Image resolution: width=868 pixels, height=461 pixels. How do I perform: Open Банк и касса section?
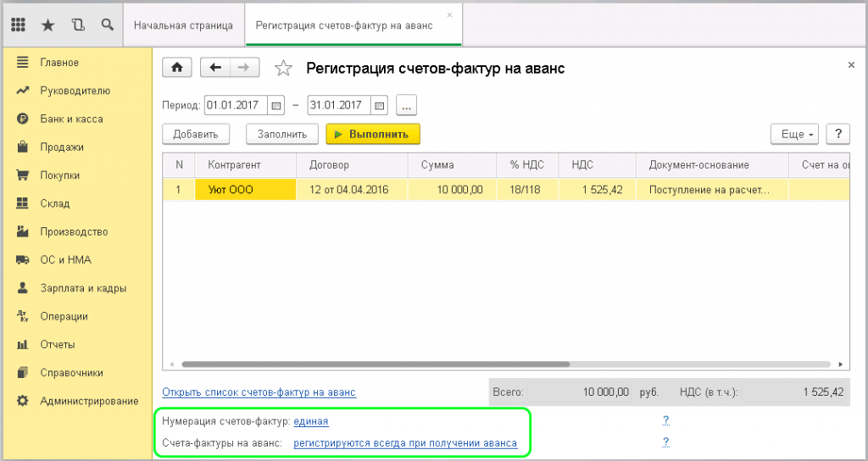[71, 119]
